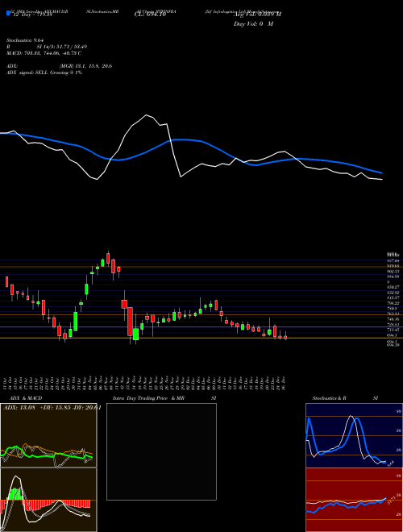This screenshot has width=403, height=532.
Task: Click the '(MGR) 13.1, 15.8, 20.6' ADX values
Action: [x=85, y=66]
